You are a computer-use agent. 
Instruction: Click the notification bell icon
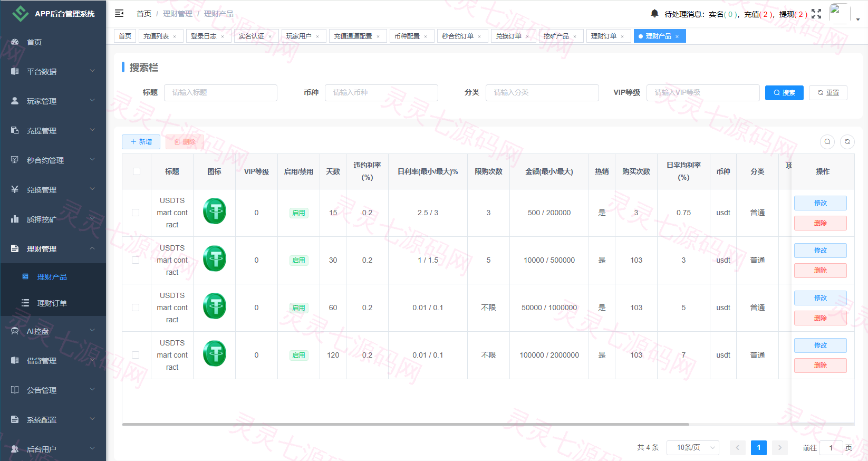click(654, 13)
